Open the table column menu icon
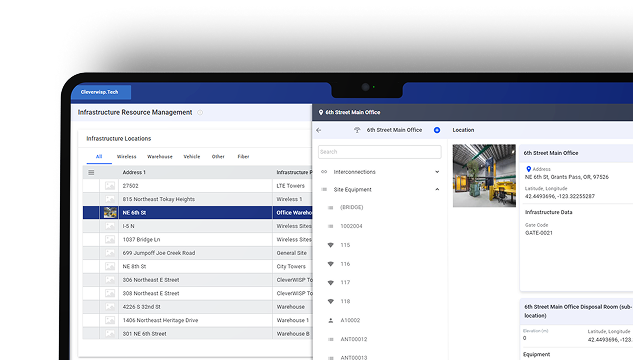The width and height of the screenshot is (633, 360). tap(91, 172)
